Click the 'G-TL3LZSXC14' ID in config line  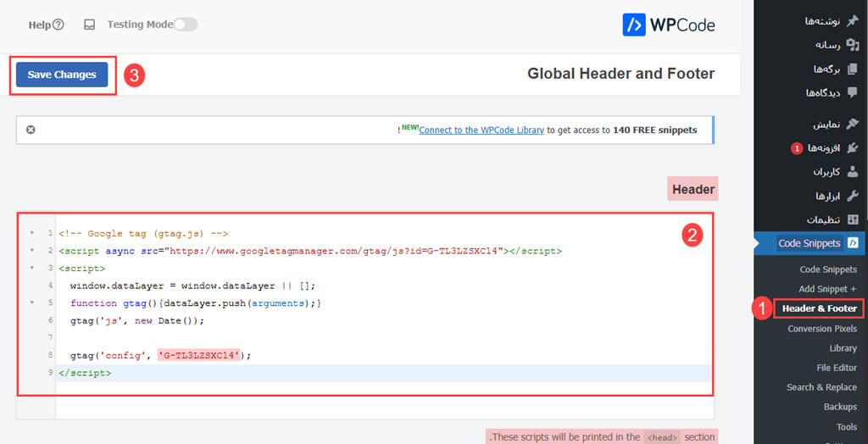pos(200,355)
